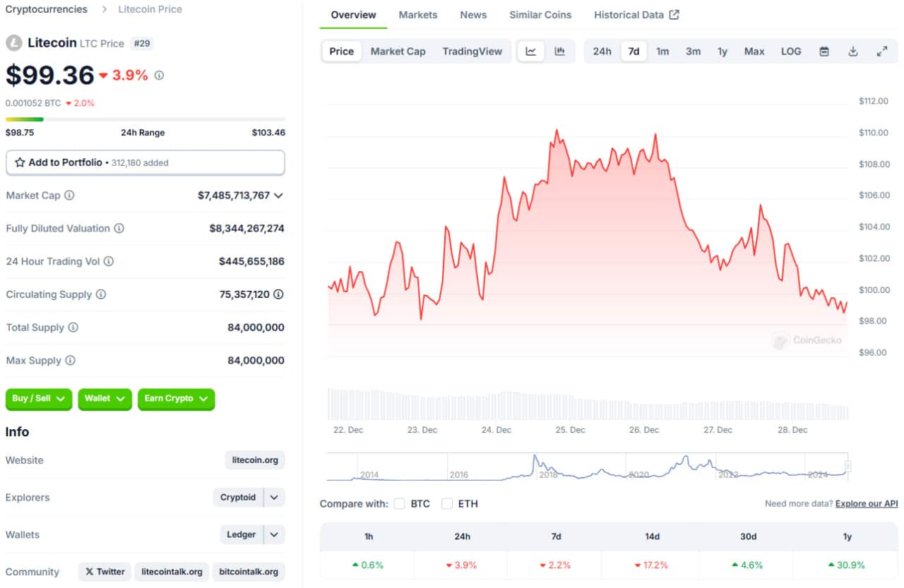Select 1m chart range

click(662, 52)
